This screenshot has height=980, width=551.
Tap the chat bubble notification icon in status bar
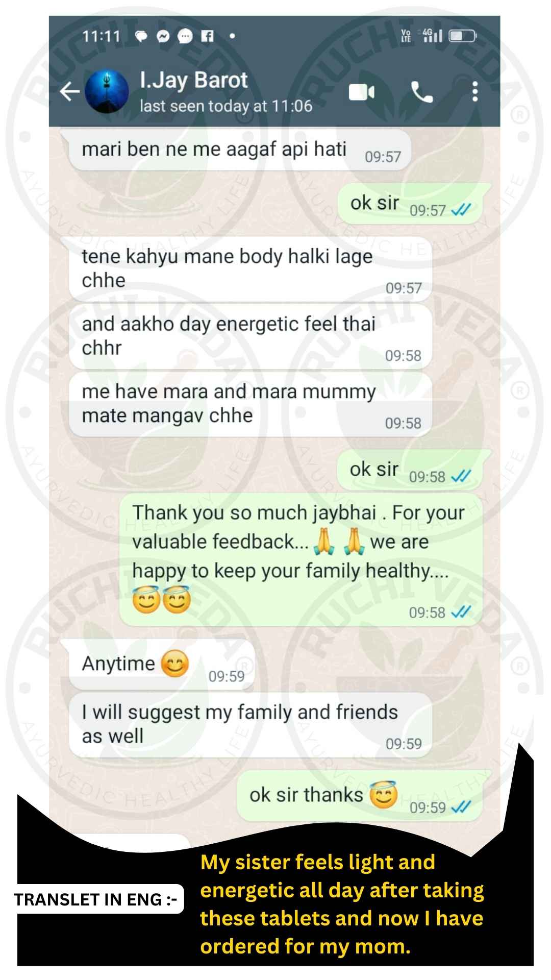coord(141,36)
